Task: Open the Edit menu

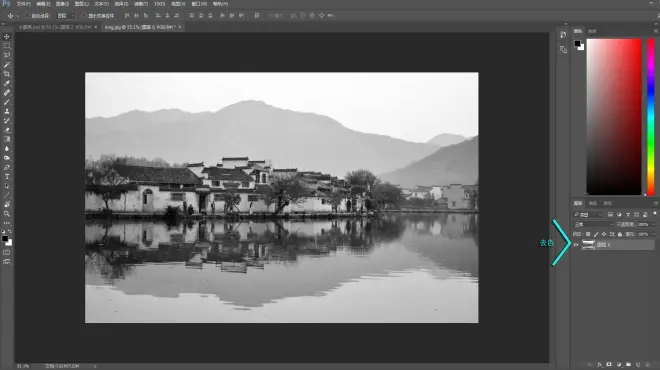Action: coord(43,4)
